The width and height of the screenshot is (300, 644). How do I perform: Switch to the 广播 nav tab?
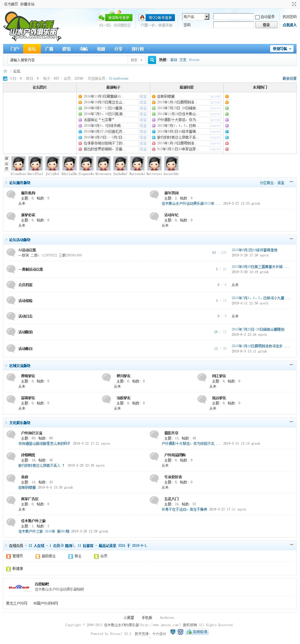click(x=49, y=49)
